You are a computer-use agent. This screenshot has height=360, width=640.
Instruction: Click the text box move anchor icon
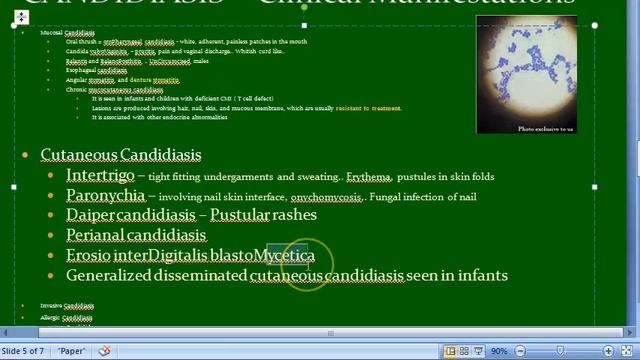[x=22, y=17]
